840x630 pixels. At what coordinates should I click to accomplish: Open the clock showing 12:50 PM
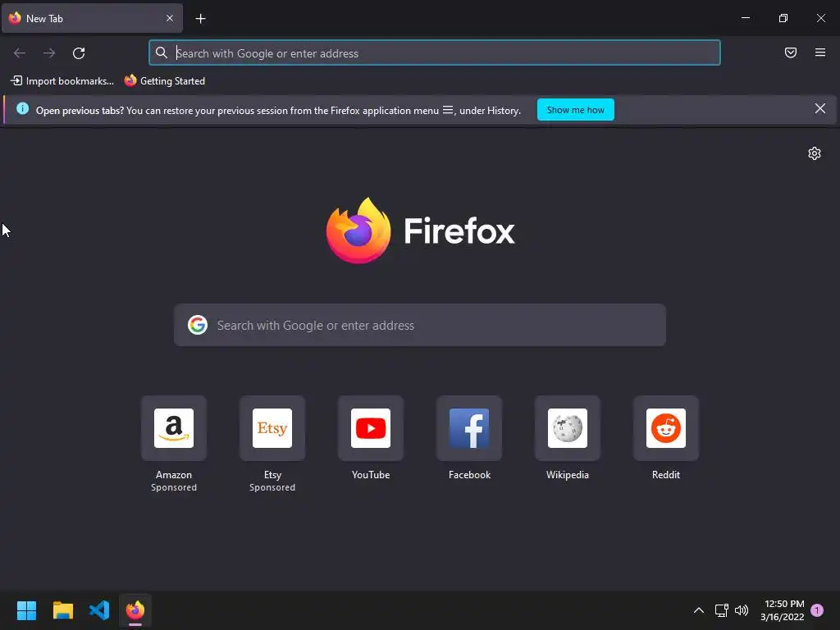point(782,610)
